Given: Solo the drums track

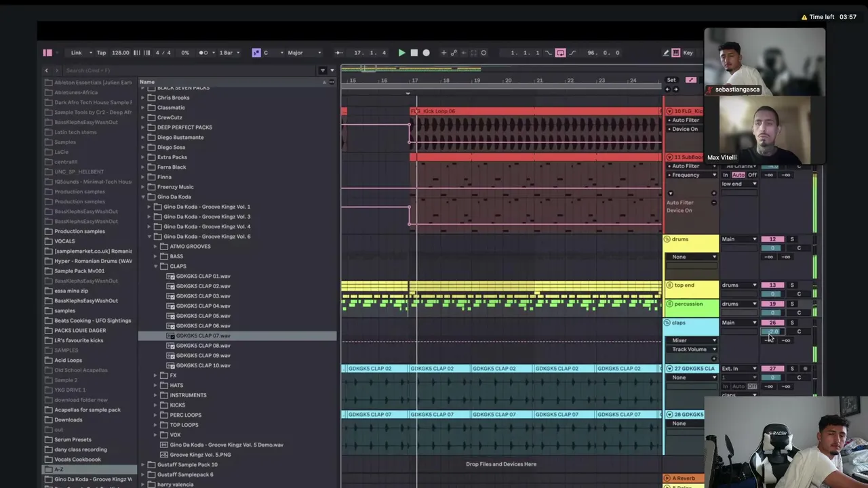Looking at the screenshot, I should (x=791, y=239).
